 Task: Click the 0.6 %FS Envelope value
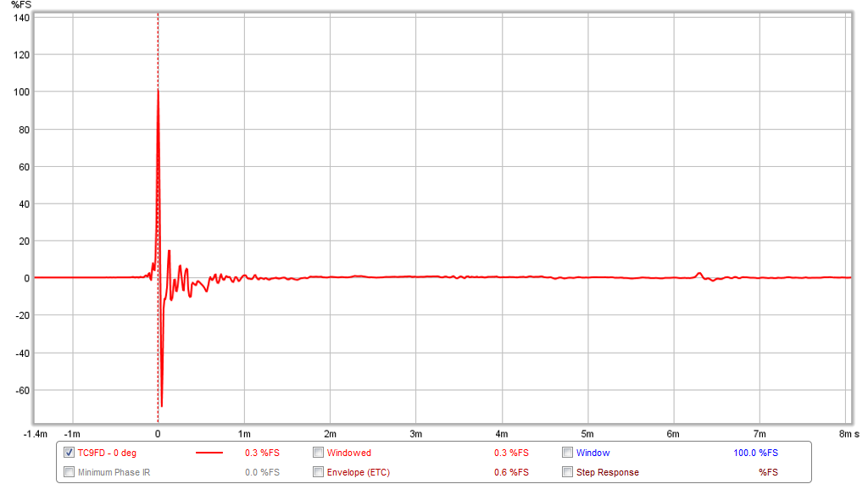[x=511, y=472]
